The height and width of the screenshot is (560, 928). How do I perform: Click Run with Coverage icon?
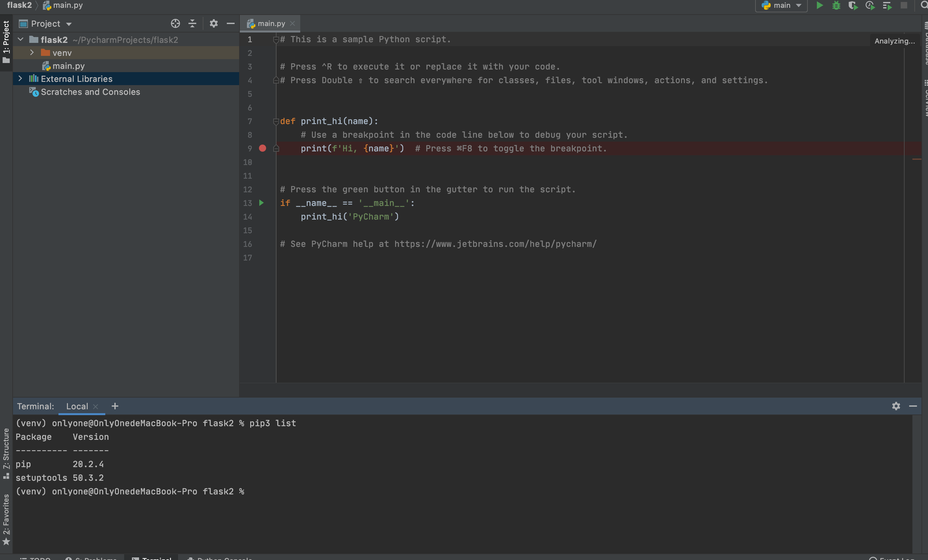click(x=853, y=5)
